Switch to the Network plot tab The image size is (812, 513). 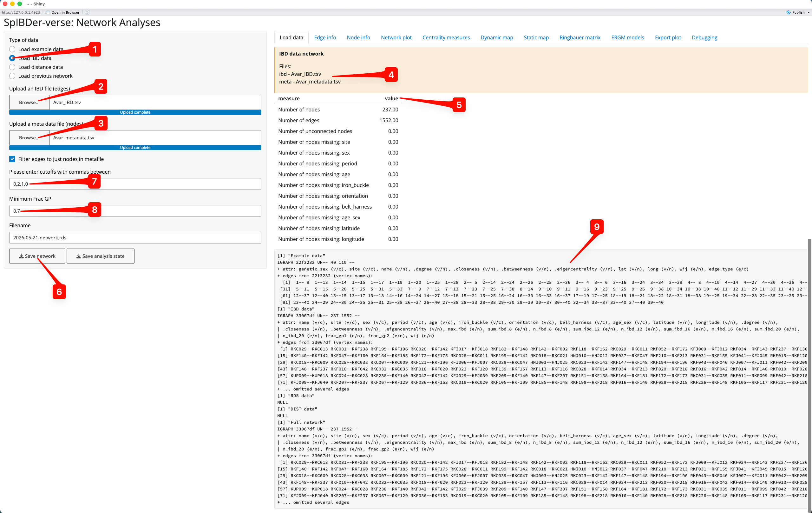point(396,37)
